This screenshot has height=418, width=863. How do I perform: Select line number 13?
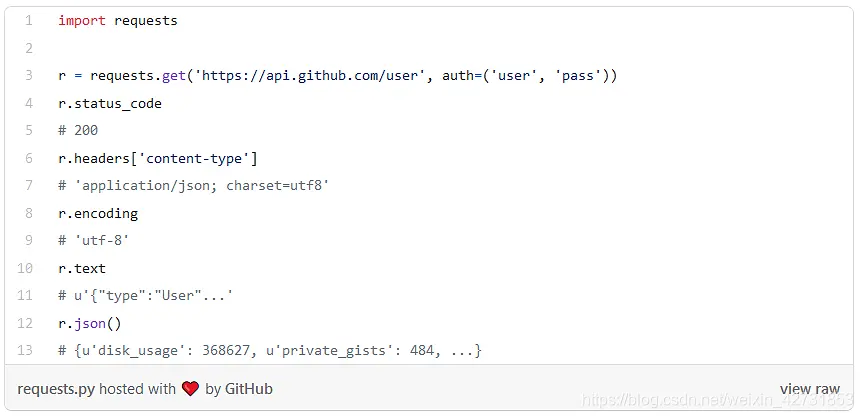25,350
